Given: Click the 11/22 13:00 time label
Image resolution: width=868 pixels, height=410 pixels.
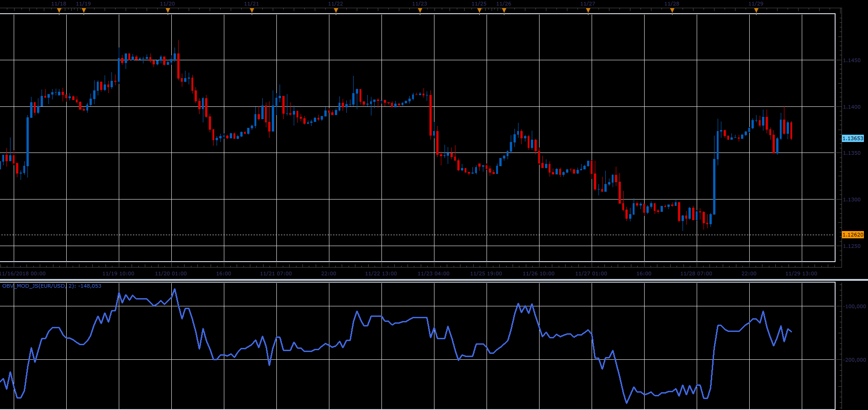Looking at the screenshot, I should coord(381,273).
